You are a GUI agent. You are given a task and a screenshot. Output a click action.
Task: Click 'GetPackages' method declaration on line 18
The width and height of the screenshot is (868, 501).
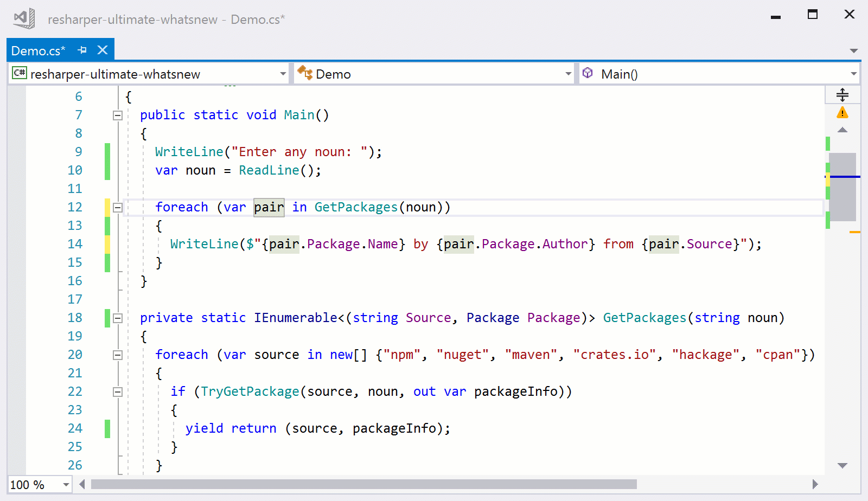[644, 318]
